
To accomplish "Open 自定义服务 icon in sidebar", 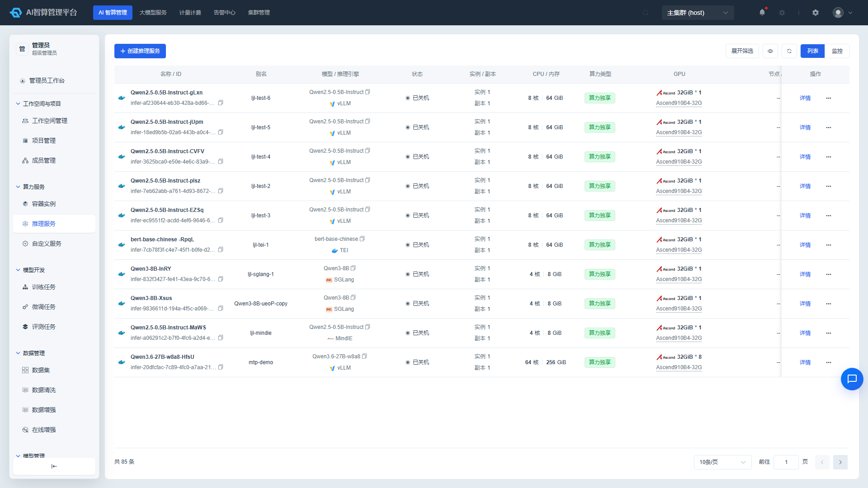I will 25,244.
